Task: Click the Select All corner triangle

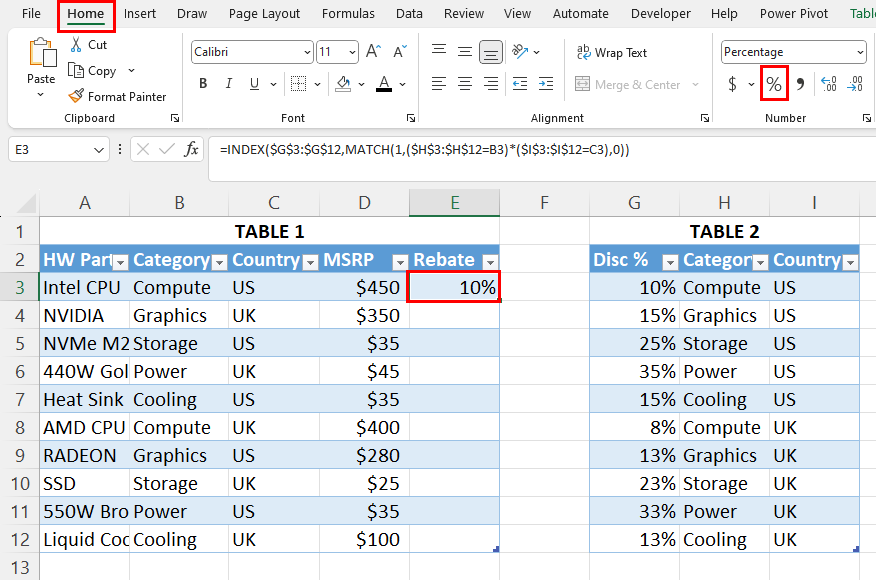Action: click(x=27, y=203)
